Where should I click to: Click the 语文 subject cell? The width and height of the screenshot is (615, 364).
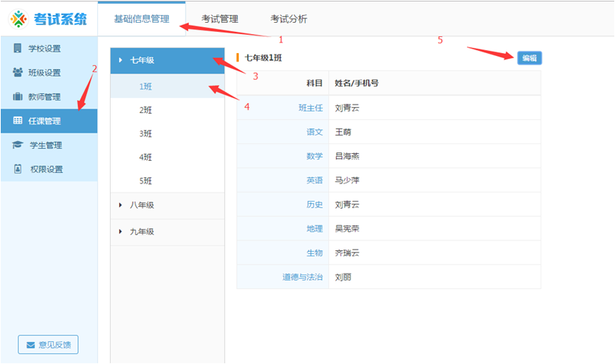pyautogui.click(x=283, y=132)
